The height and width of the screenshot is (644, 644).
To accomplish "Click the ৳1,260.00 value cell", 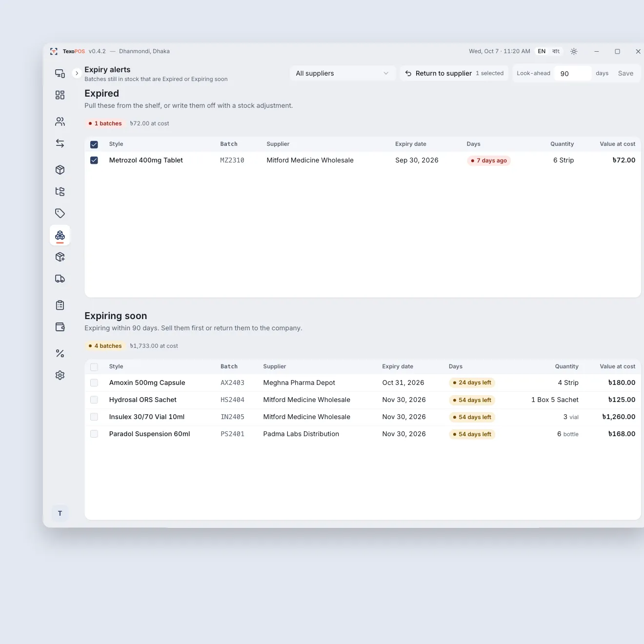I will [619, 417].
